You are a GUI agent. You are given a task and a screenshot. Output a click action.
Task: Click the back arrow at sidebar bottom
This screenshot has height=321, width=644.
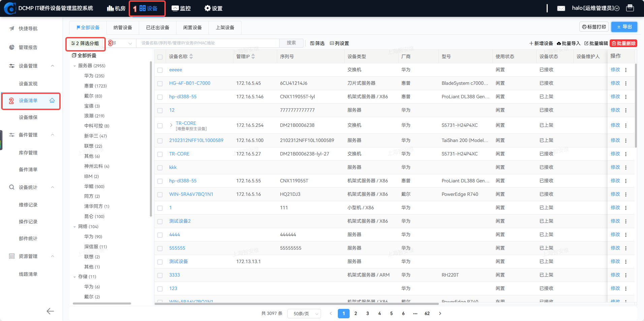pyautogui.click(x=50, y=311)
